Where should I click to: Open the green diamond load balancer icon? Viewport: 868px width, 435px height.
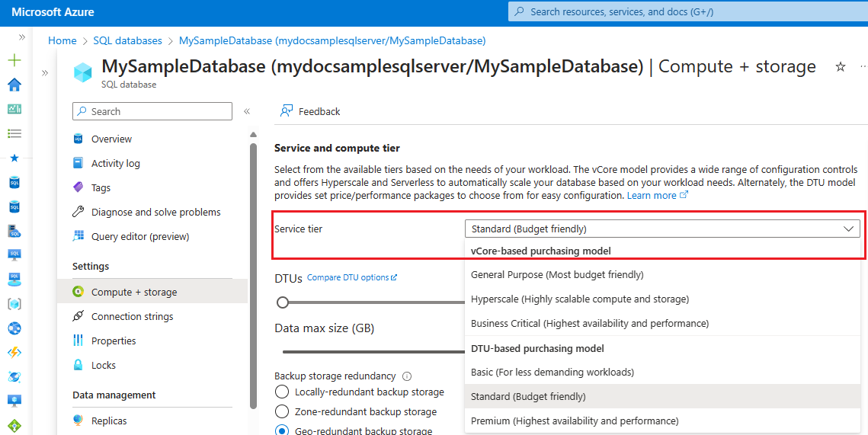(x=14, y=426)
